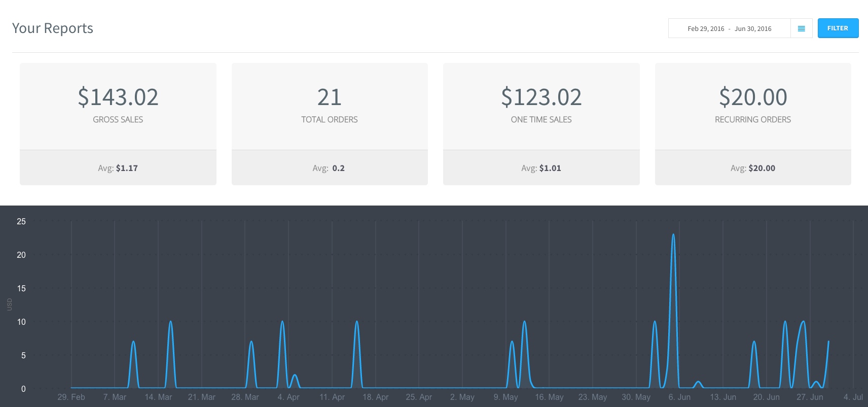Click the tallest chart peak near 6. Jun
This screenshot has height=407, width=868.
[x=673, y=235]
